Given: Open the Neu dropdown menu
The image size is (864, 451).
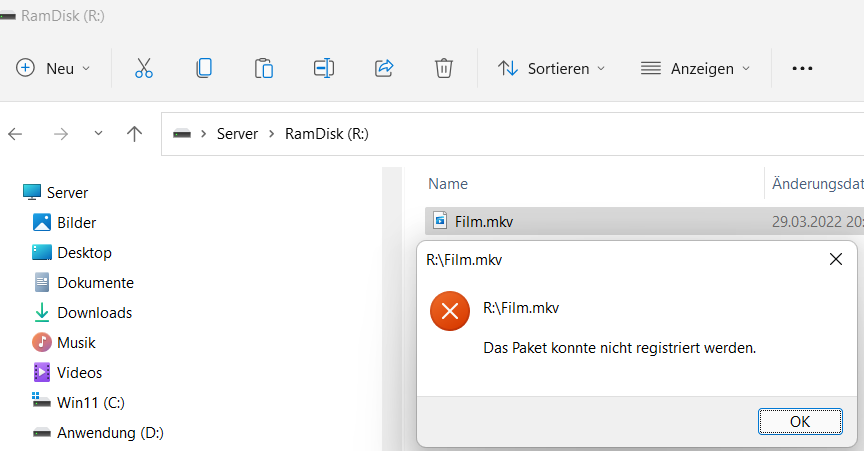Looking at the screenshot, I should tap(53, 68).
